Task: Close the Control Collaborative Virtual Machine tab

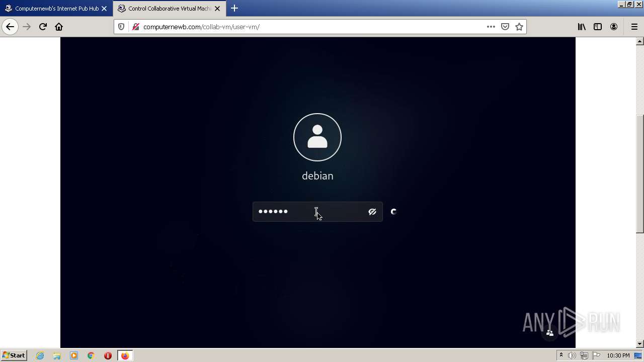Action: (x=217, y=9)
